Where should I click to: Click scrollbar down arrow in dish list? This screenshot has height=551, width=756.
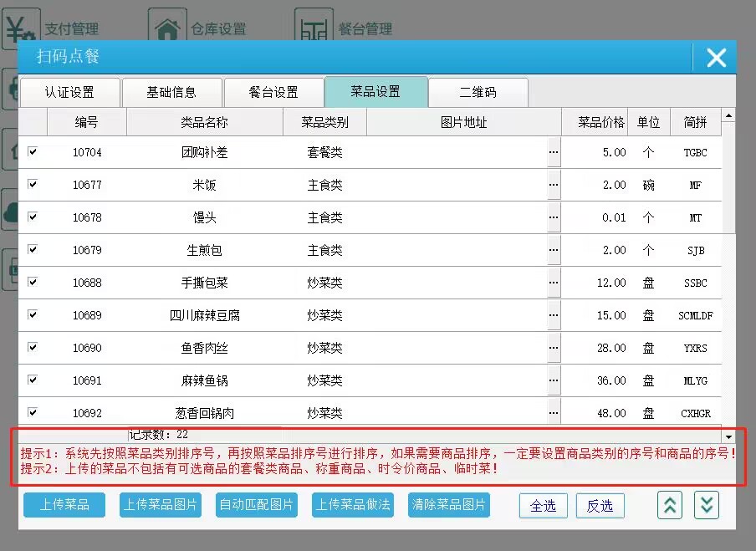point(728,436)
